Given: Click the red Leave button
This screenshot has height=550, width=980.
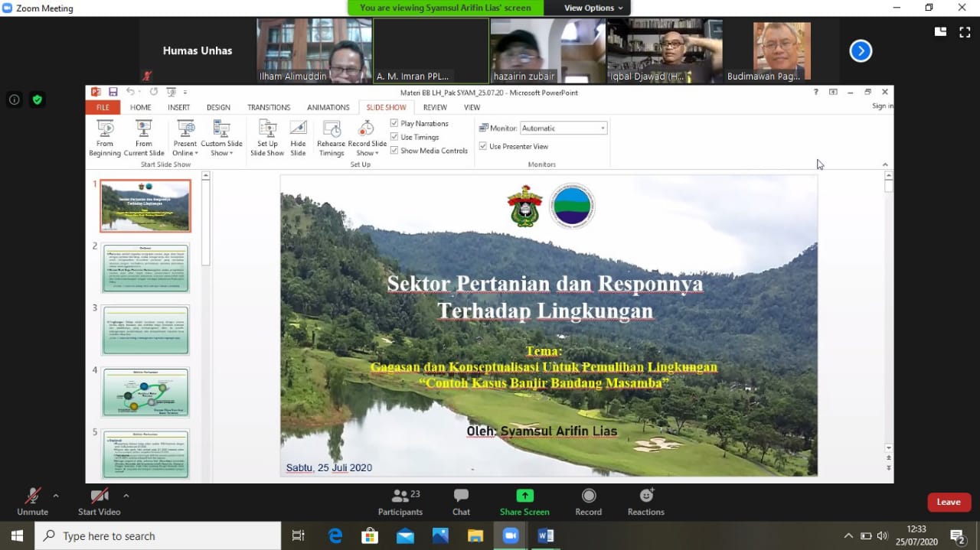Looking at the screenshot, I should tap(949, 502).
